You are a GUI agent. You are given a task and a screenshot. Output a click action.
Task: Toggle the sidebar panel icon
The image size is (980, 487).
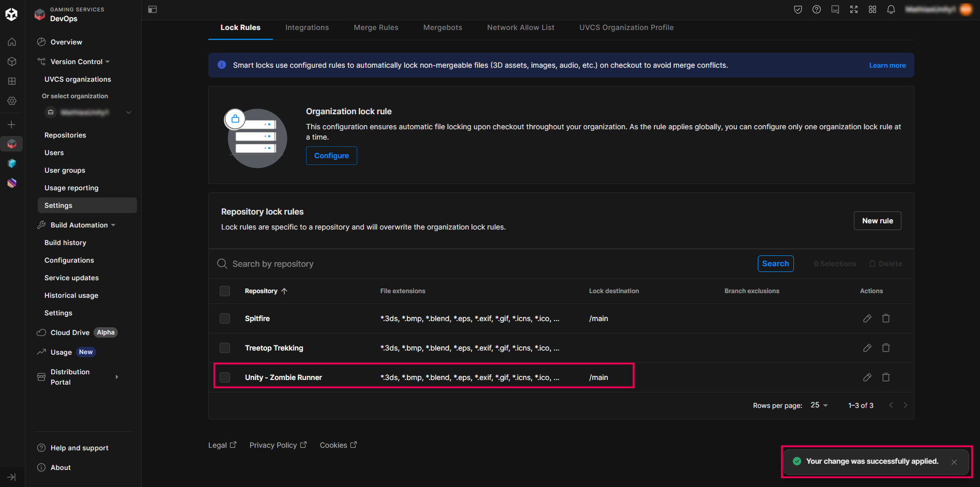pos(152,9)
